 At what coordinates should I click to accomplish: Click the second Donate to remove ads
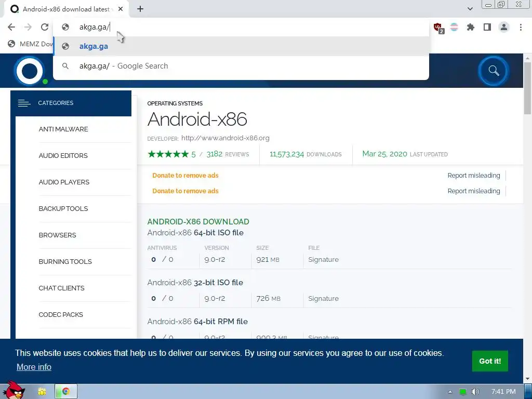pos(185,191)
